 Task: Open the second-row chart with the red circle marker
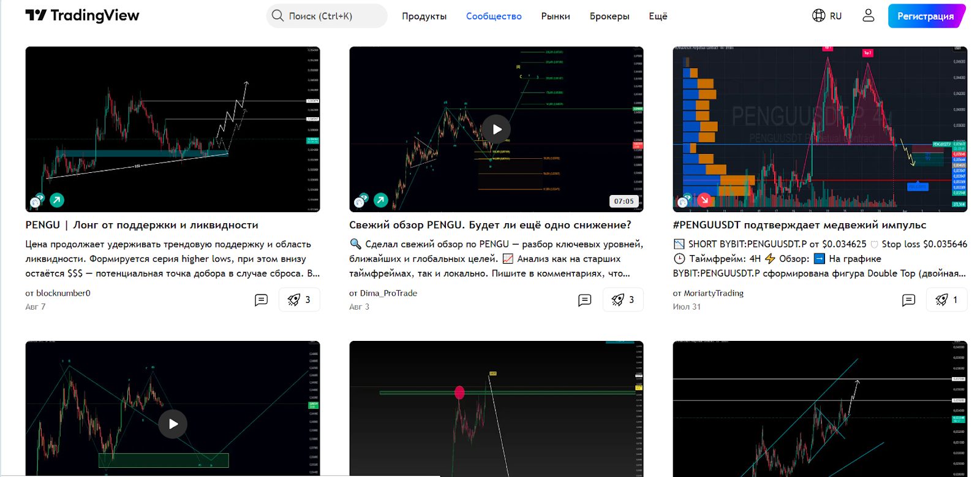[496, 409]
